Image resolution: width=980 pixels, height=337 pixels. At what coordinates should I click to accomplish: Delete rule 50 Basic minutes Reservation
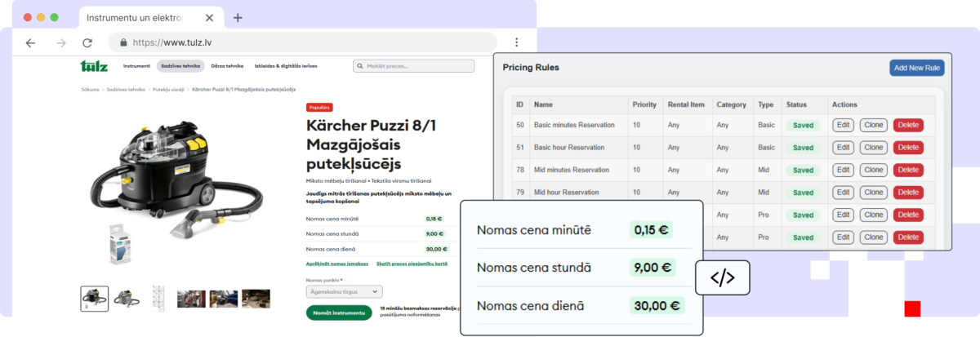[908, 125]
